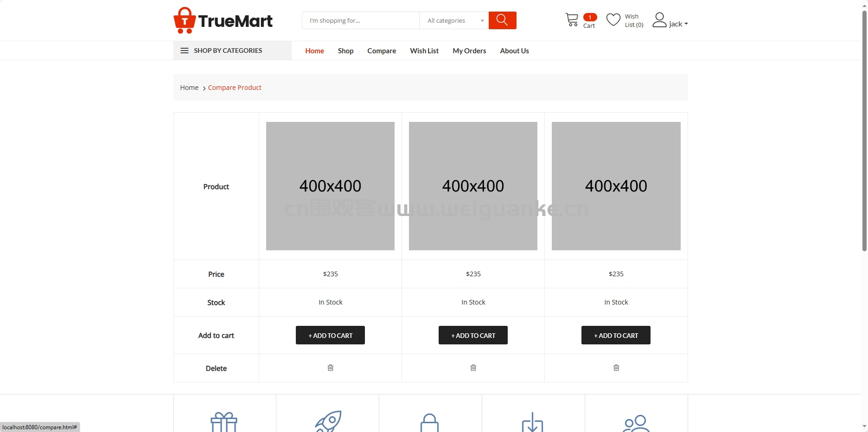This screenshot has height=432, width=868.
Task: Open the shopping cart icon
Action: [x=572, y=20]
